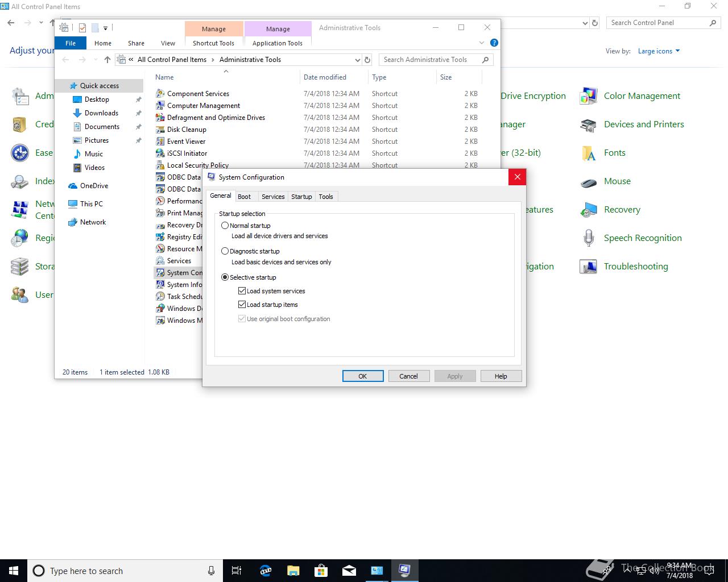Open the Share ribbon tab
Viewport: 728px width, 582px height.
coord(136,43)
